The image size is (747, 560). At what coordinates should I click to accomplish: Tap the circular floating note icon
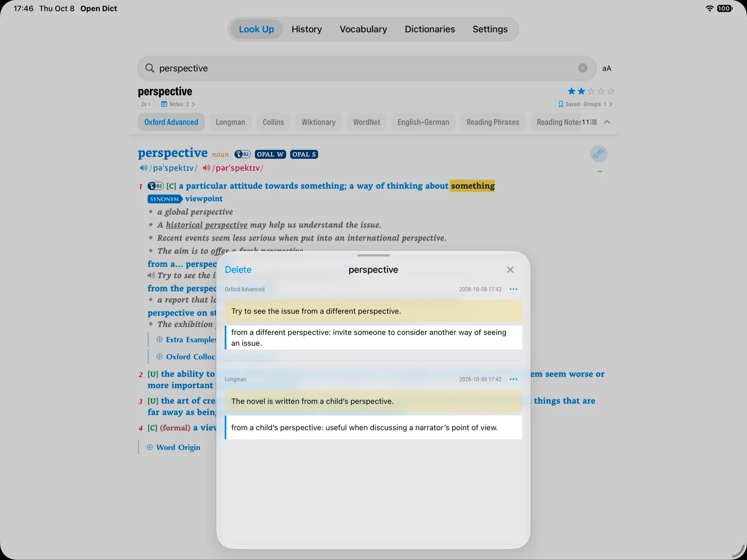click(599, 154)
